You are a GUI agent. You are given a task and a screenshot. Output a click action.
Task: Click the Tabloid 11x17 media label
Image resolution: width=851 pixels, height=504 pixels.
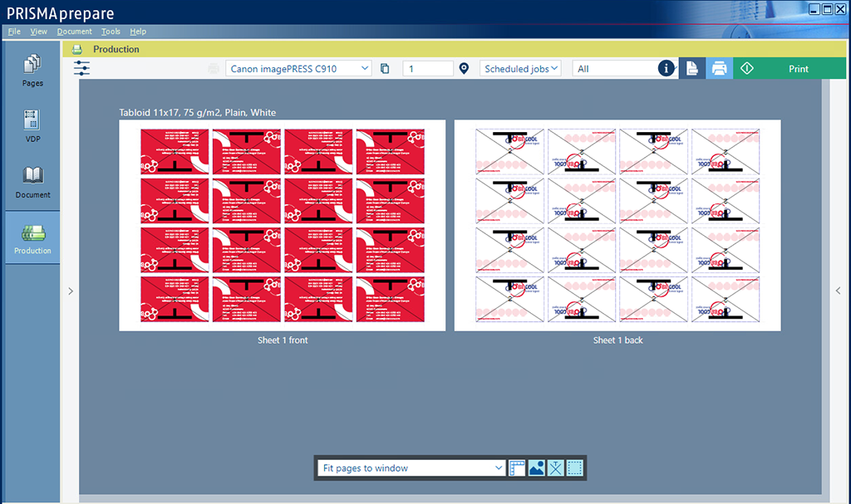point(198,112)
